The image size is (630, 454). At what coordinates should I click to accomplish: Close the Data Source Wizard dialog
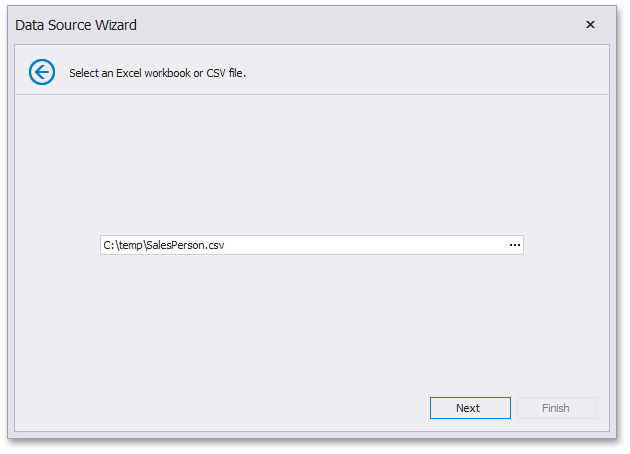point(590,25)
